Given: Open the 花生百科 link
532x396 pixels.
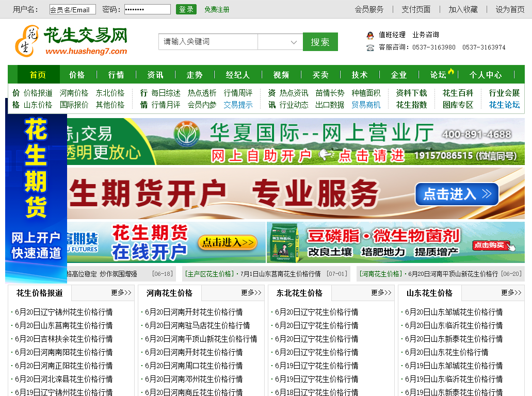Looking at the screenshot, I should pos(458,93).
